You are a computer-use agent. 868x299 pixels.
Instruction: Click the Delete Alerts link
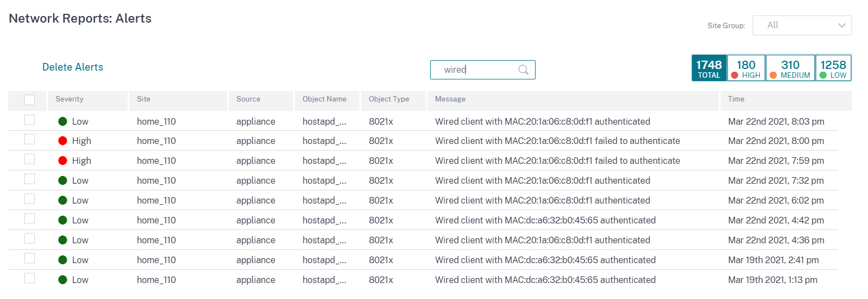coord(73,67)
